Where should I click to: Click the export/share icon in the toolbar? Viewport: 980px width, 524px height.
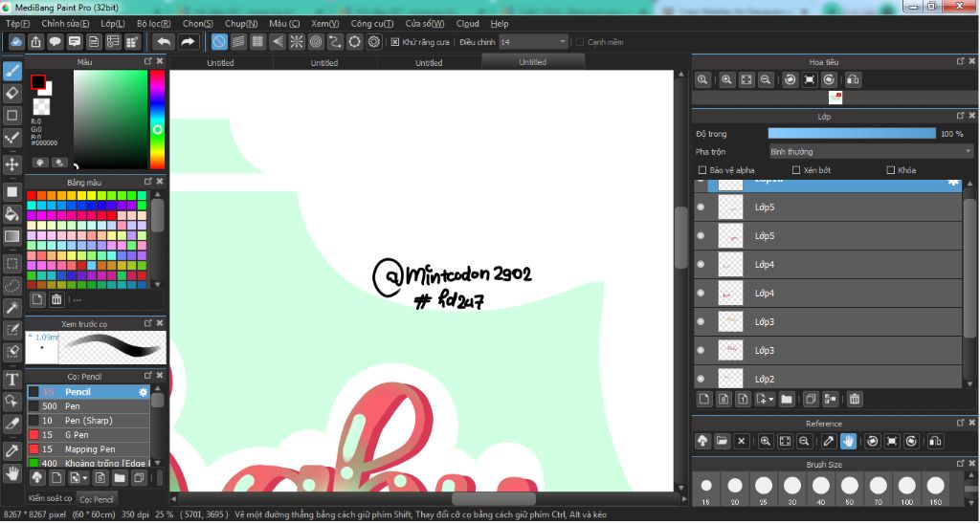pyautogui.click(x=35, y=42)
